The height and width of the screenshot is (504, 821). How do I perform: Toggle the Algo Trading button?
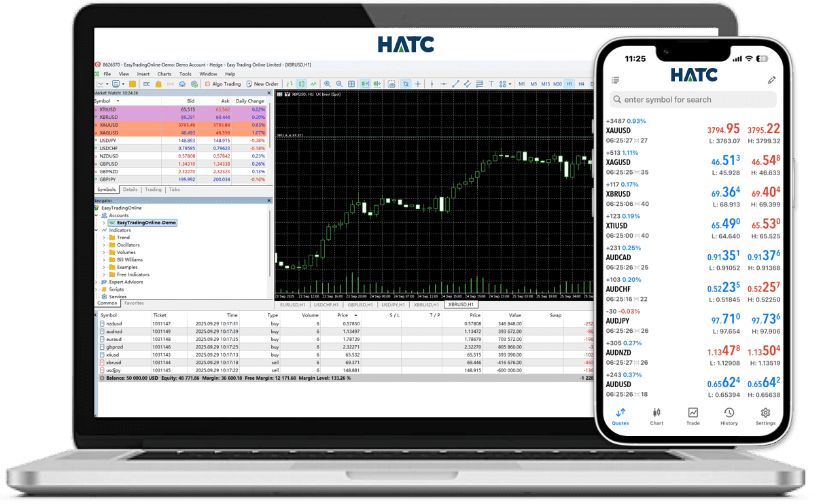222,84
